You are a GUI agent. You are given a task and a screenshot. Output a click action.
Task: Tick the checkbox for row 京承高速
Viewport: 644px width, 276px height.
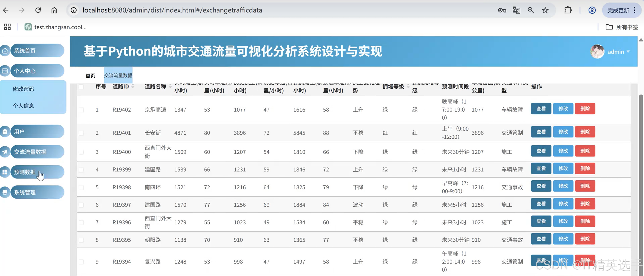point(81,110)
